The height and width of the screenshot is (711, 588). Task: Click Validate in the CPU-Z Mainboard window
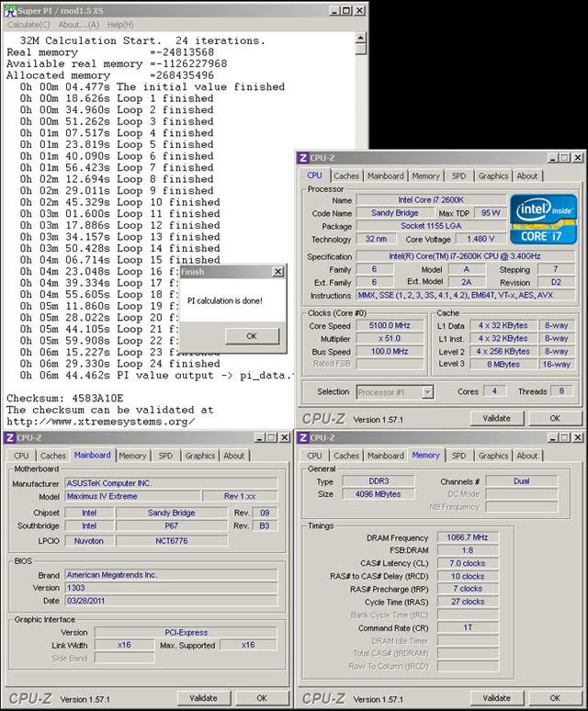203,698
